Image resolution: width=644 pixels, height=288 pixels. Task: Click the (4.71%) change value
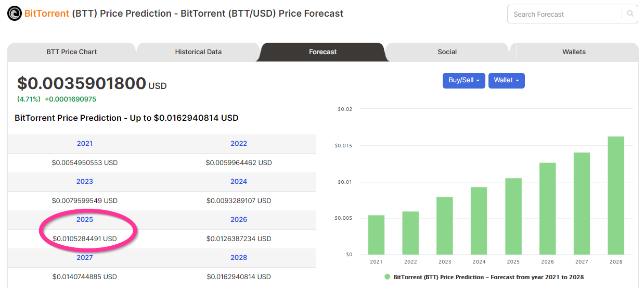pos(29,99)
